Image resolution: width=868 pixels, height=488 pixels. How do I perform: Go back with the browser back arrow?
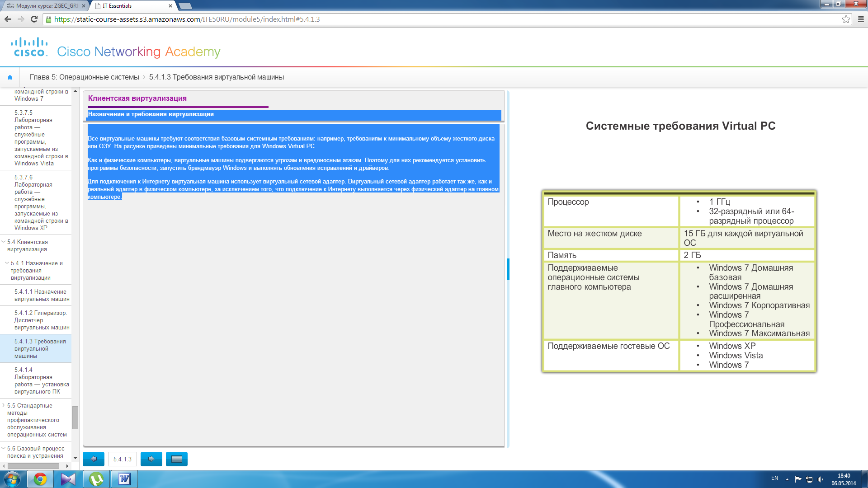8,19
